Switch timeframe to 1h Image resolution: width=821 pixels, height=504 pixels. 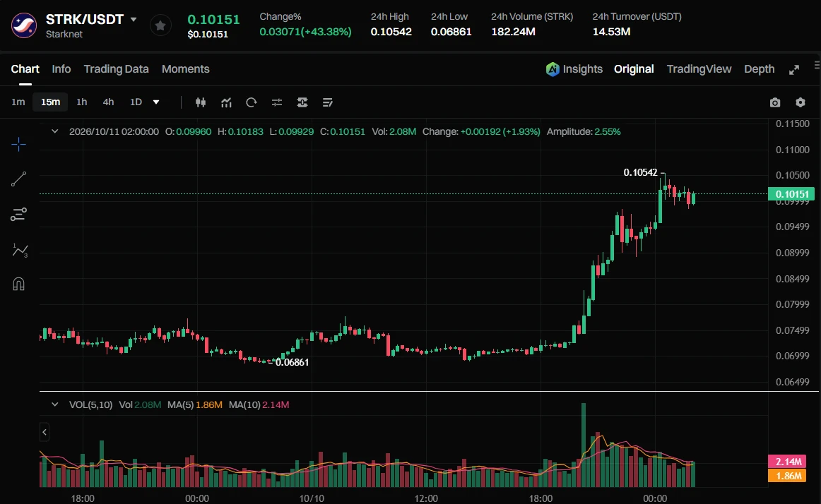coord(82,102)
